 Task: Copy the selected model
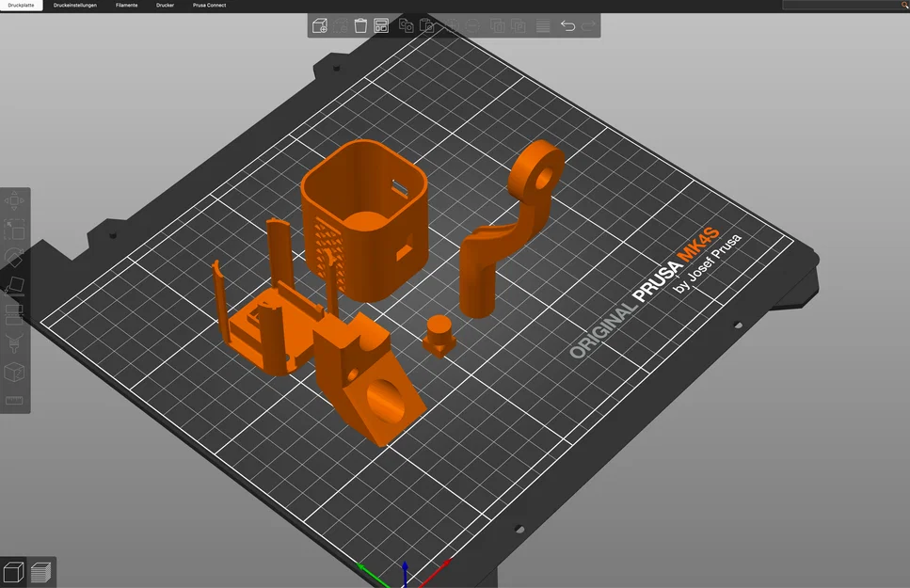pyautogui.click(x=406, y=26)
